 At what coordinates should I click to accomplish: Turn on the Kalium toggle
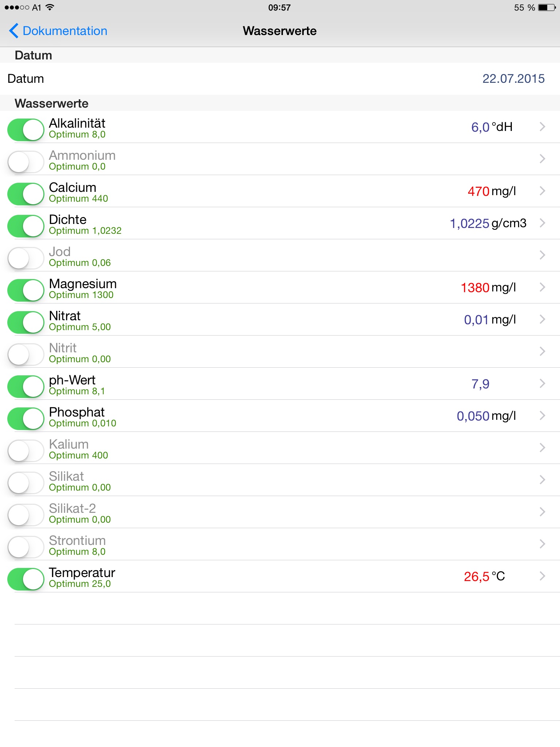(26, 450)
